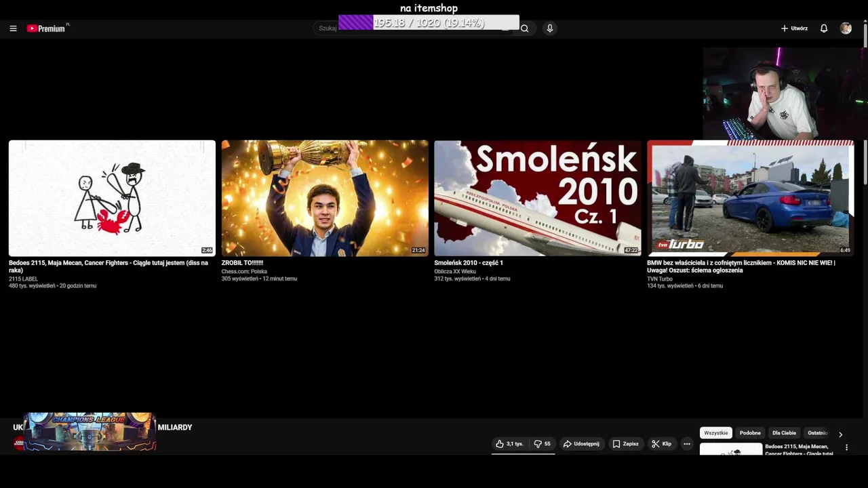
Task: Open the Bedoes 2115 stick figure thumbnail
Action: click(112, 198)
